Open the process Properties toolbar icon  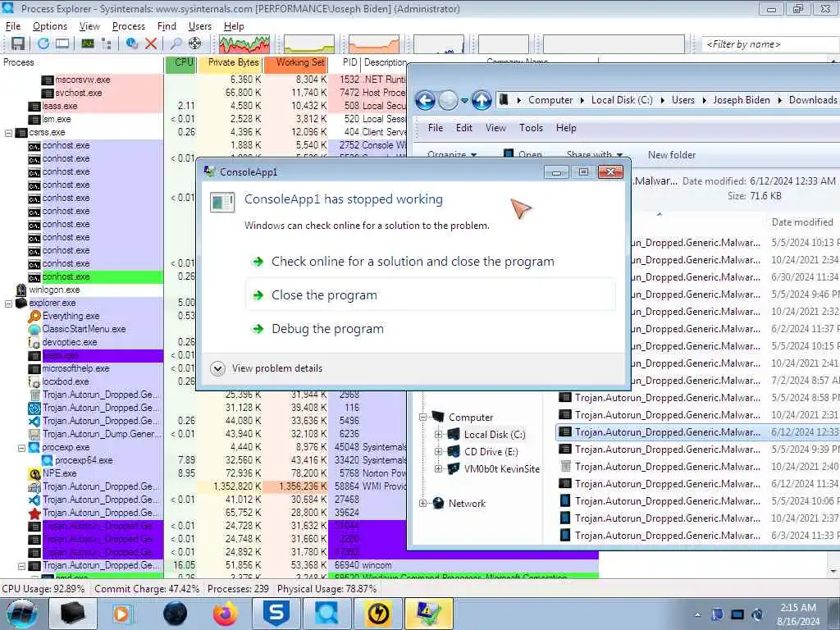pyautogui.click(x=132, y=43)
